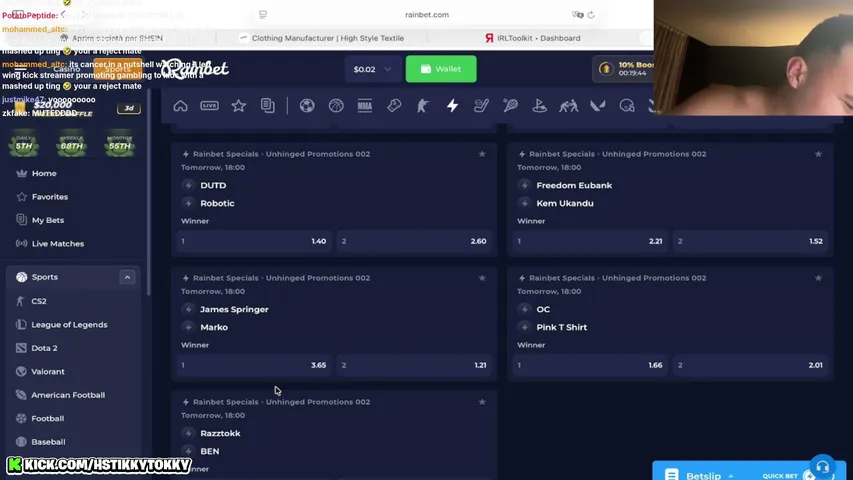Select the Valorant logo icon in toolbar
The image size is (853, 480).
598,106
